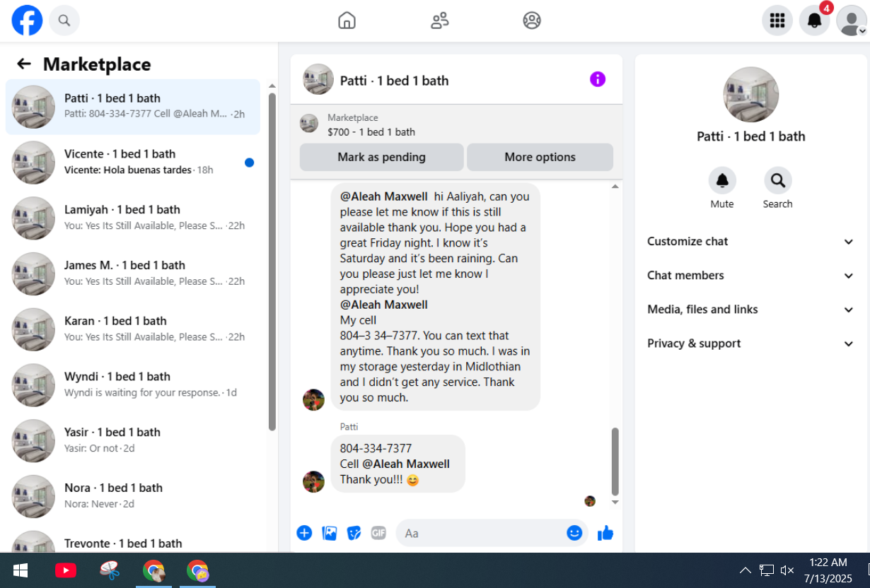
Task: Mute the Patti conversation
Action: point(722,181)
